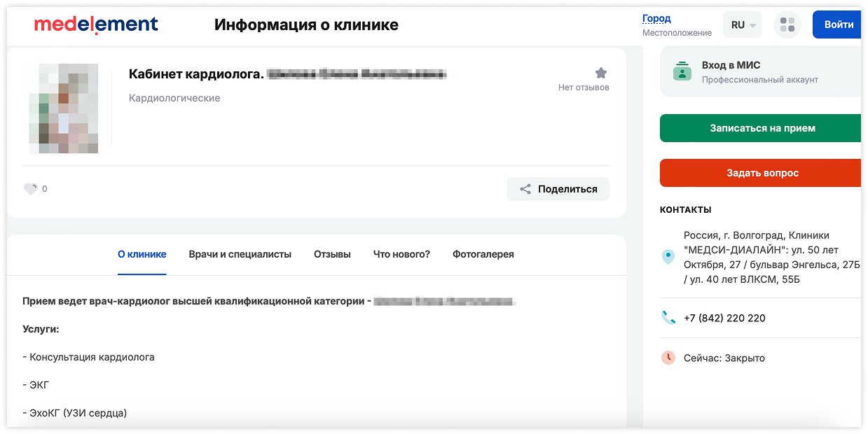The width and height of the screenshot is (868, 434).
Task: Open the Фотогалерея tab
Action: (x=482, y=254)
